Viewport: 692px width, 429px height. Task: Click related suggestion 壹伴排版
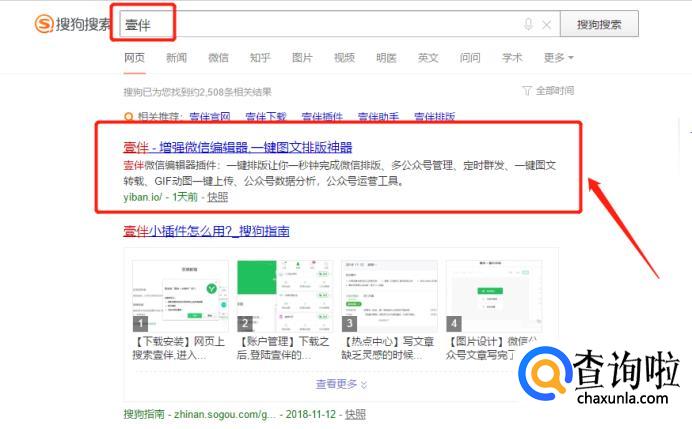coord(435,117)
